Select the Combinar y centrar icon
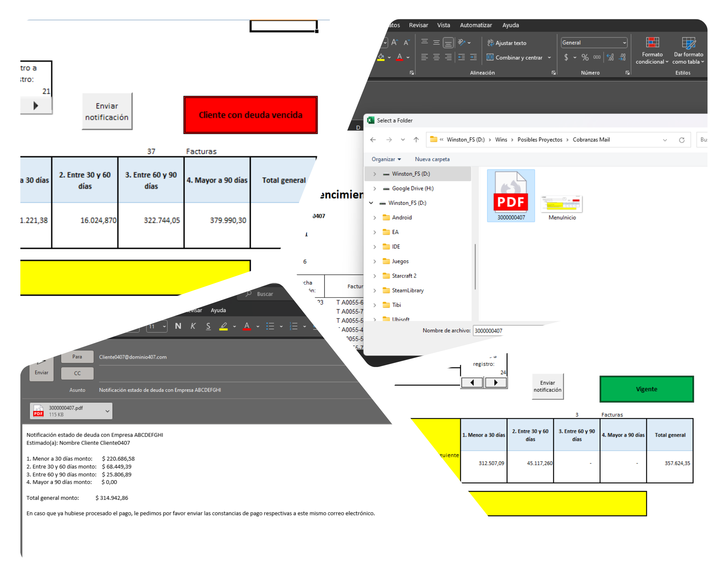Viewport: 728px width, 582px height. pyautogui.click(x=491, y=57)
